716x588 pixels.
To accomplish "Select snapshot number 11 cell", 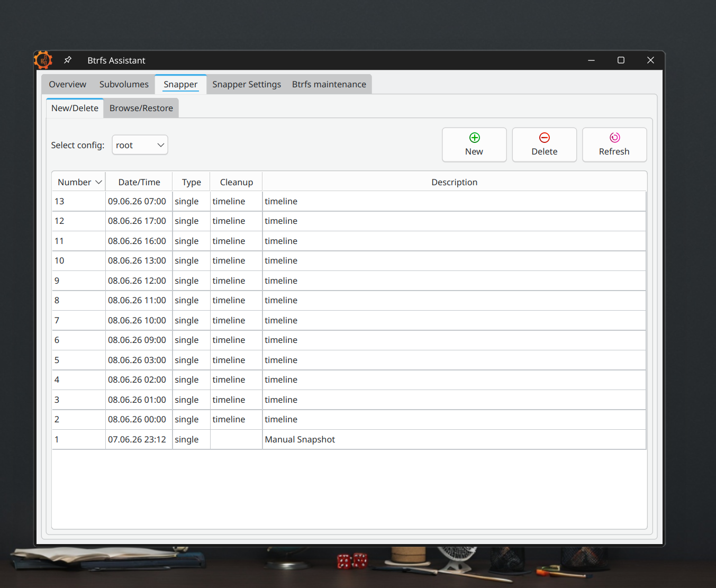I will pos(79,241).
